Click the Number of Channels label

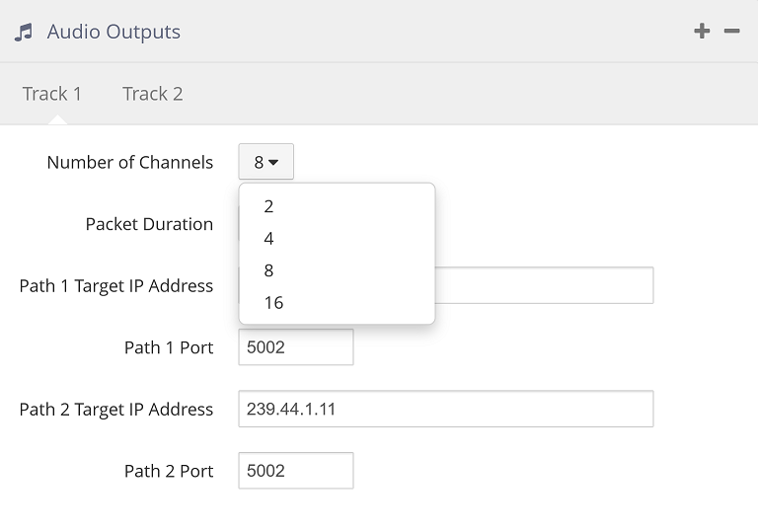(129, 162)
